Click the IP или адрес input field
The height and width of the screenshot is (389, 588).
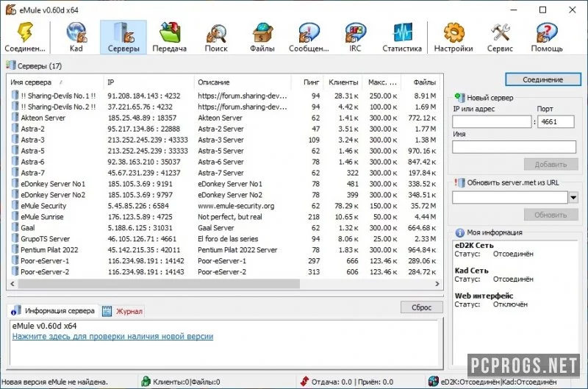tap(492, 121)
